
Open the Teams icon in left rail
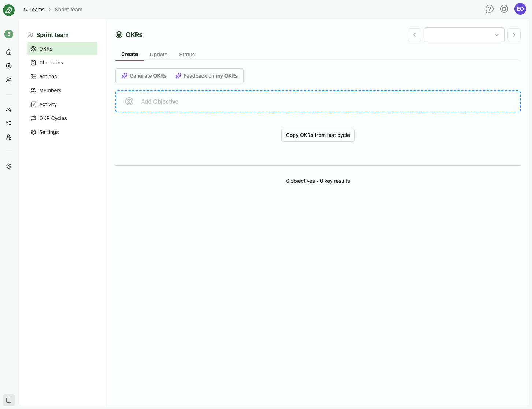pyautogui.click(x=9, y=80)
